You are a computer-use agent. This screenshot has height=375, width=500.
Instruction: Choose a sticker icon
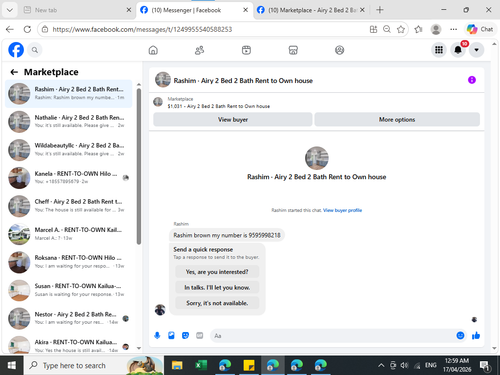point(185,335)
